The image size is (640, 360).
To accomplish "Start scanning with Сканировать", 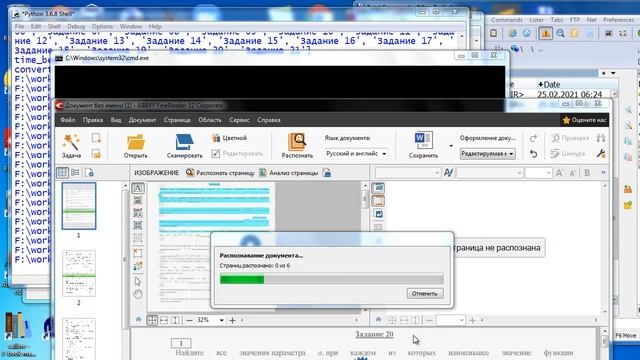I will [184, 146].
